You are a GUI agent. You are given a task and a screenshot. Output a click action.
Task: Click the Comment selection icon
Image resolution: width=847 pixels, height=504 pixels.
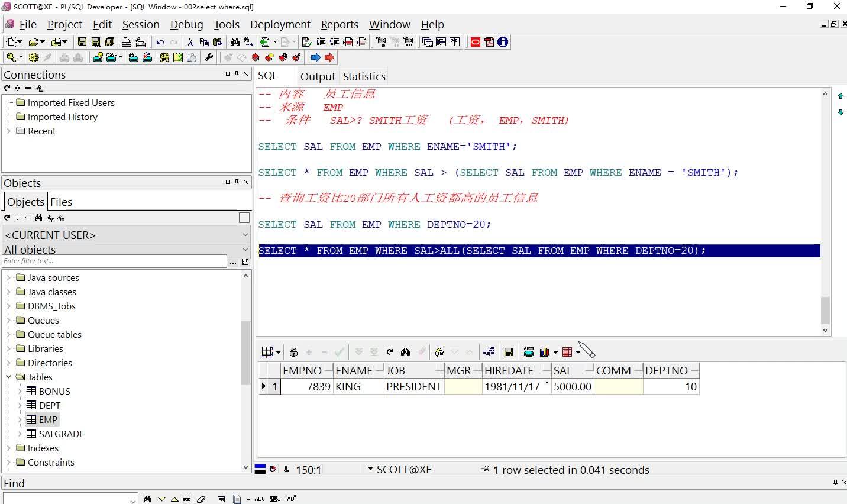348,42
